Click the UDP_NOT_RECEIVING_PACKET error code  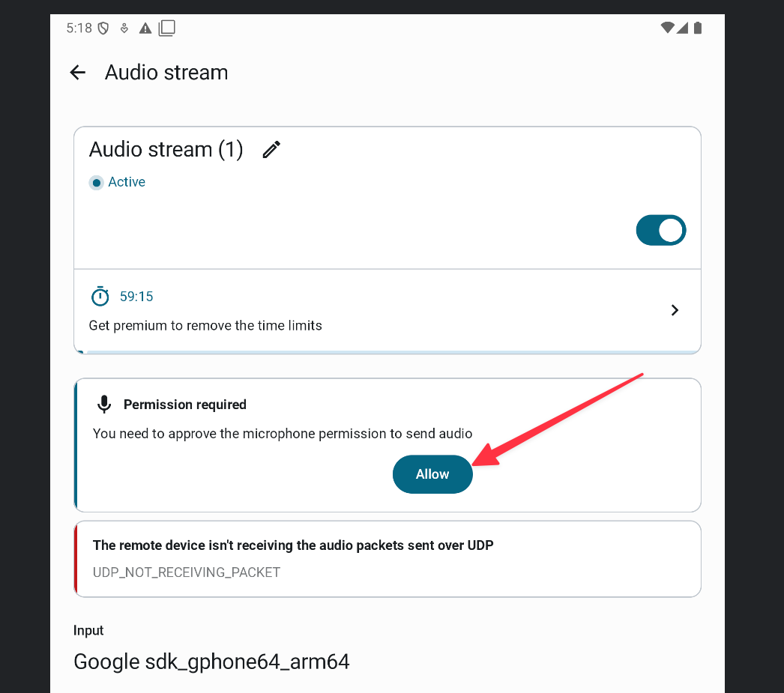click(x=187, y=572)
